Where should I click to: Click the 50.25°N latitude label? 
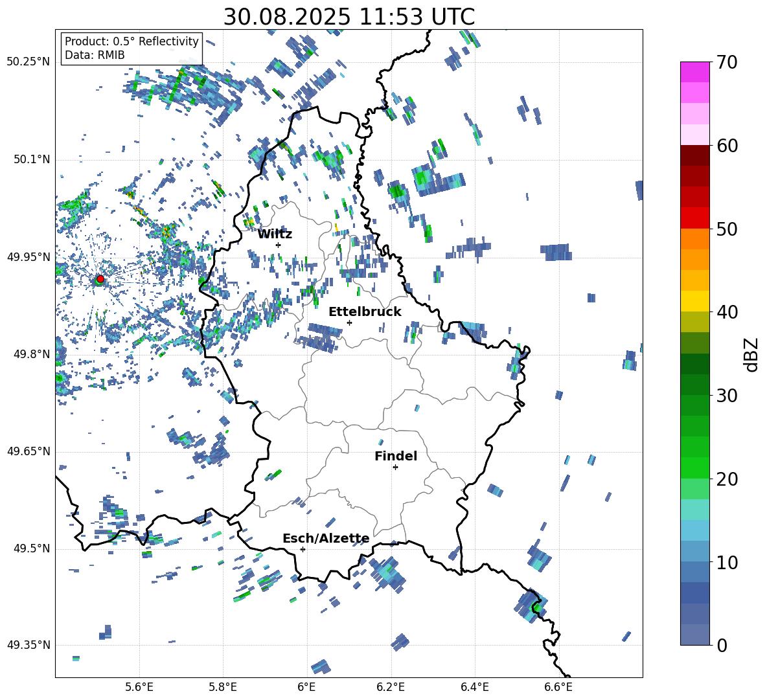tap(29, 62)
